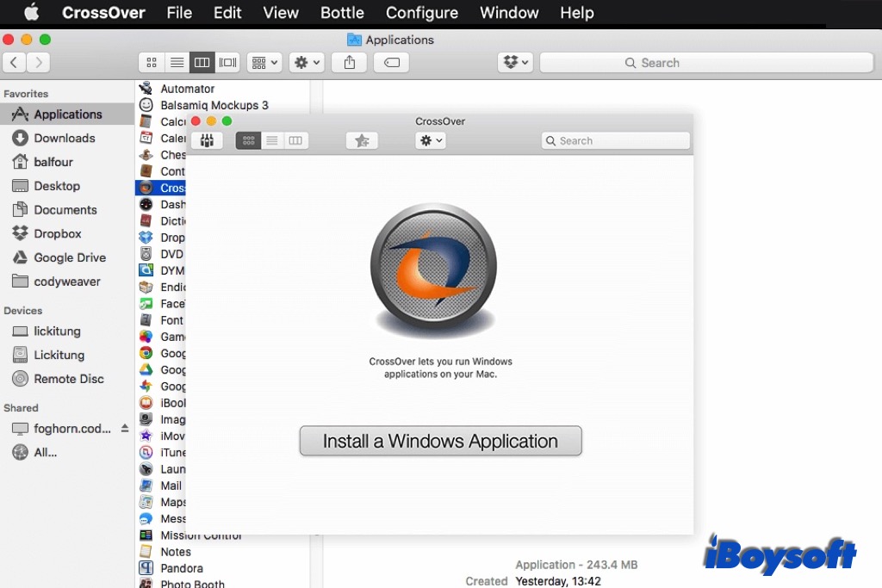This screenshot has height=588, width=882.
Task: Open Downloads in the Finder sidebar
Action: [x=64, y=138]
